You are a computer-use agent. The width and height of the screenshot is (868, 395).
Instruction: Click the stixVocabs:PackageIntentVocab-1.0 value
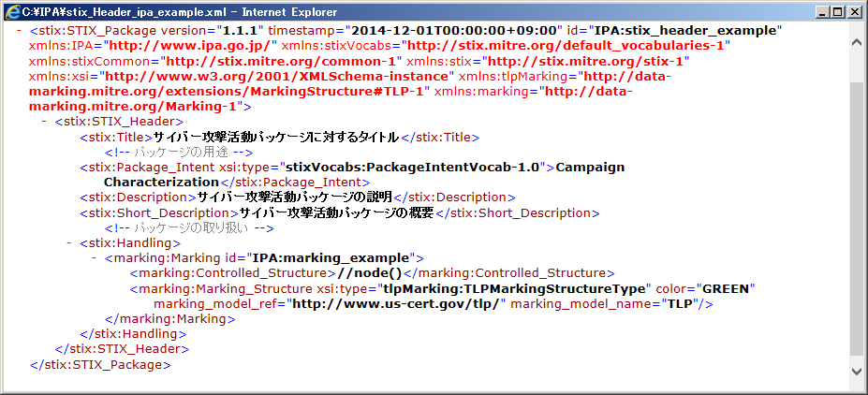click(412, 167)
